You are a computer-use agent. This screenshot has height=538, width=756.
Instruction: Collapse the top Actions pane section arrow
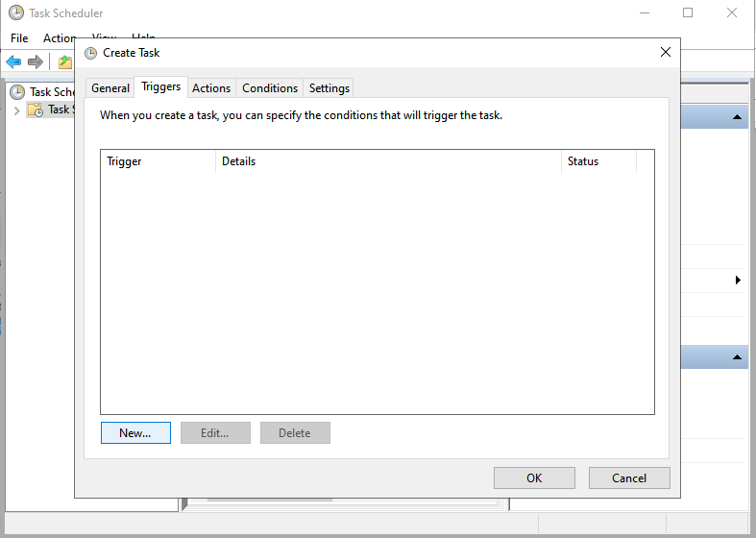[737, 117]
